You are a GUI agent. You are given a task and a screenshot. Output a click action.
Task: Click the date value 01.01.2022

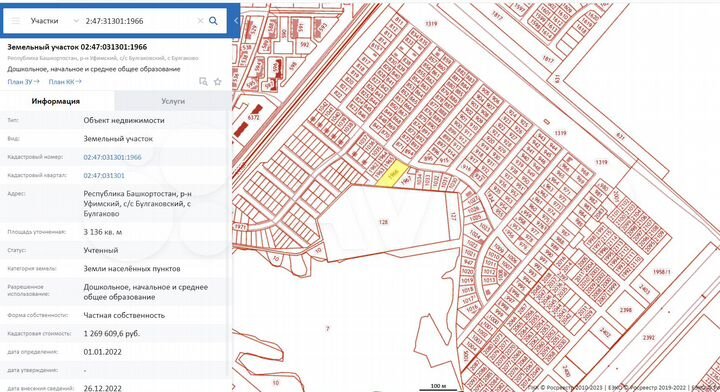pyautogui.click(x=102, y=352)
